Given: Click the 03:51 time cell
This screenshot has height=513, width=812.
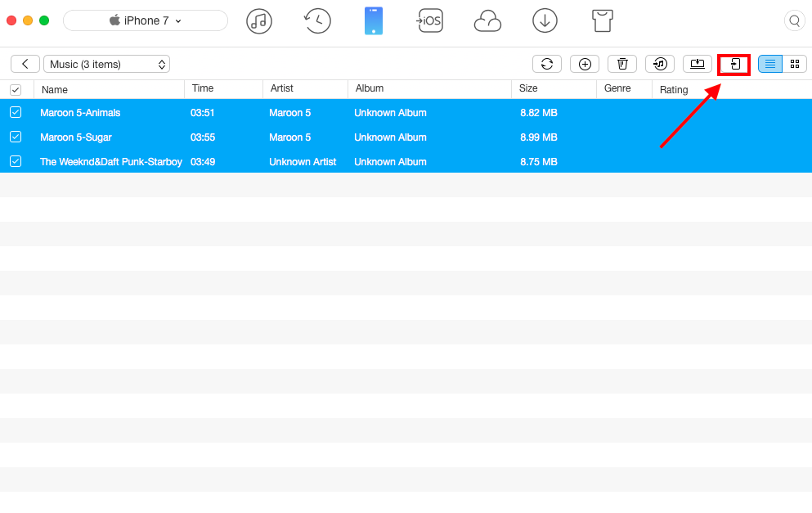Looking at the screenshot, I should (x=203, y=112).
